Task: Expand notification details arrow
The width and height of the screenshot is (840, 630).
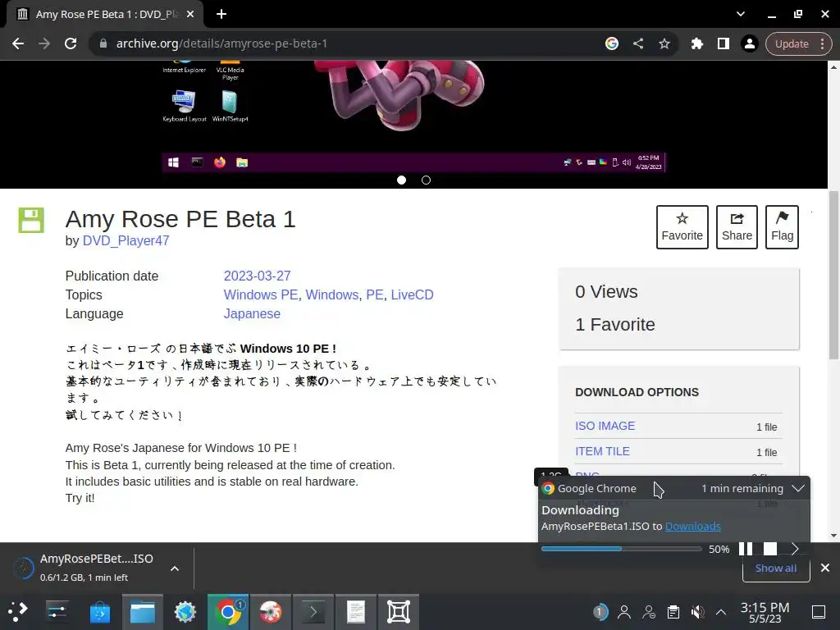Action: [795, 549]
